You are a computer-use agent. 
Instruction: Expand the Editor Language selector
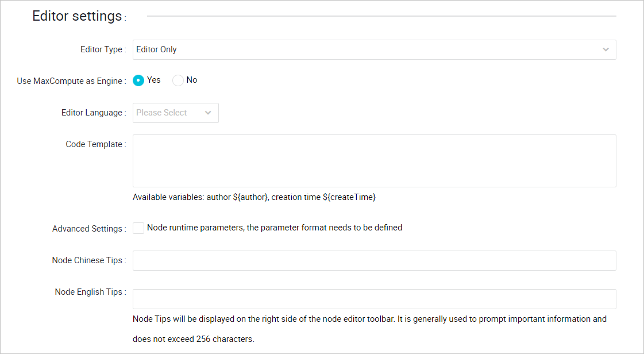[x=175, y=113]
